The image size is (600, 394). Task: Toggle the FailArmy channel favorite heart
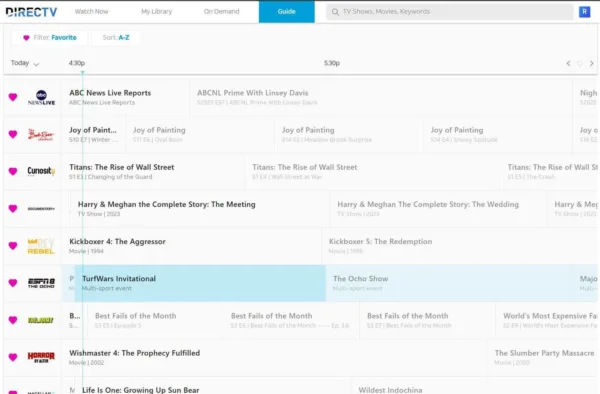13,320
